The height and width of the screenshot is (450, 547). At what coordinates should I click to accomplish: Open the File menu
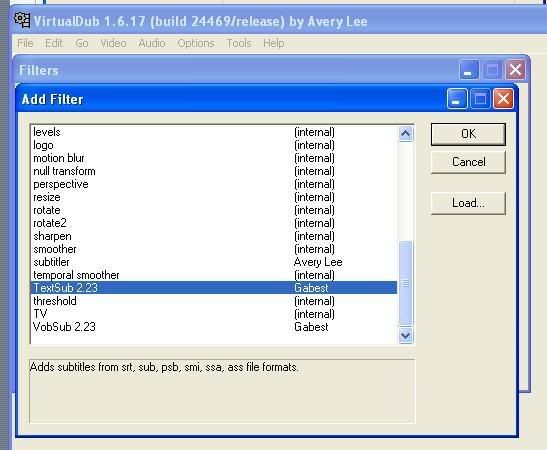pos(25,43)
